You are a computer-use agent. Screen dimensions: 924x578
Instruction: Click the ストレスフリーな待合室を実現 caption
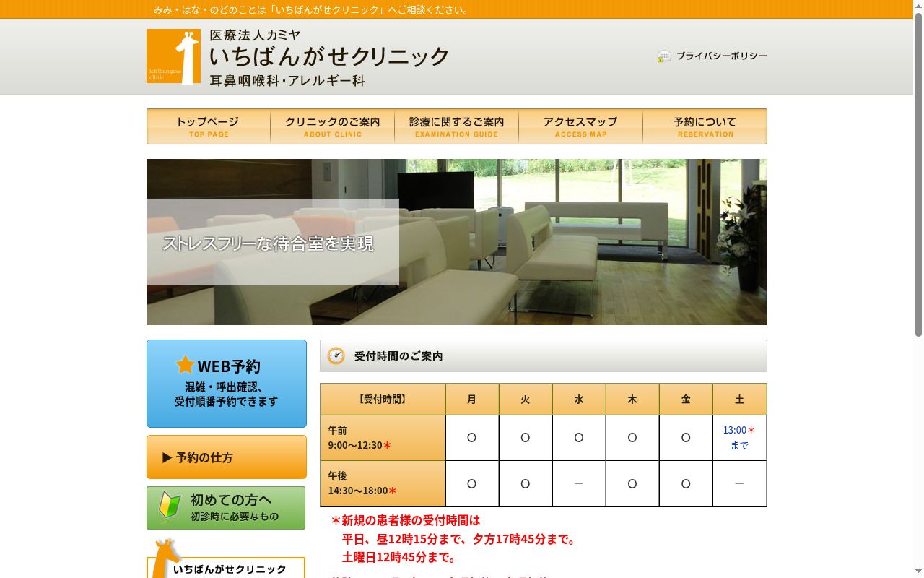pos(268,243)
